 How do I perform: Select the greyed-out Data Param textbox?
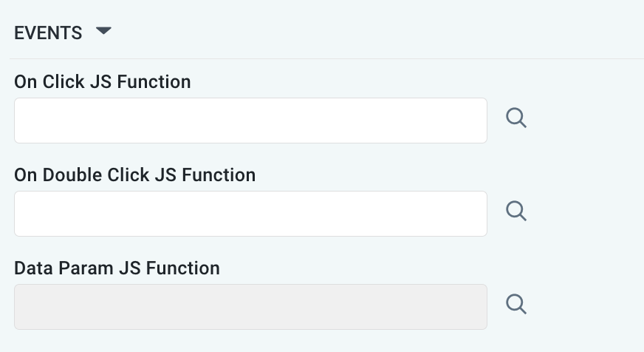coord(250,307)
